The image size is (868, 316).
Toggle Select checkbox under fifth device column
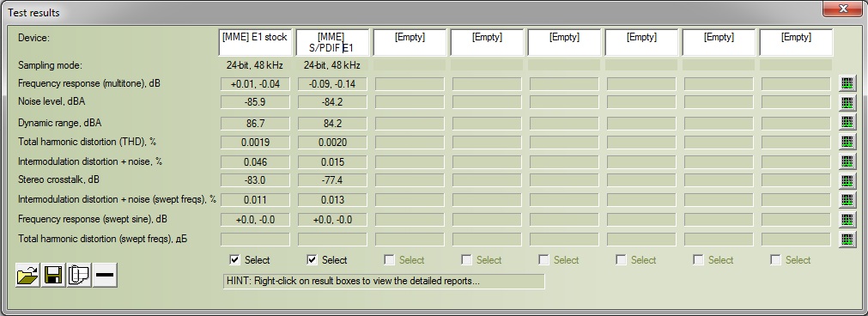coord(544,259)
